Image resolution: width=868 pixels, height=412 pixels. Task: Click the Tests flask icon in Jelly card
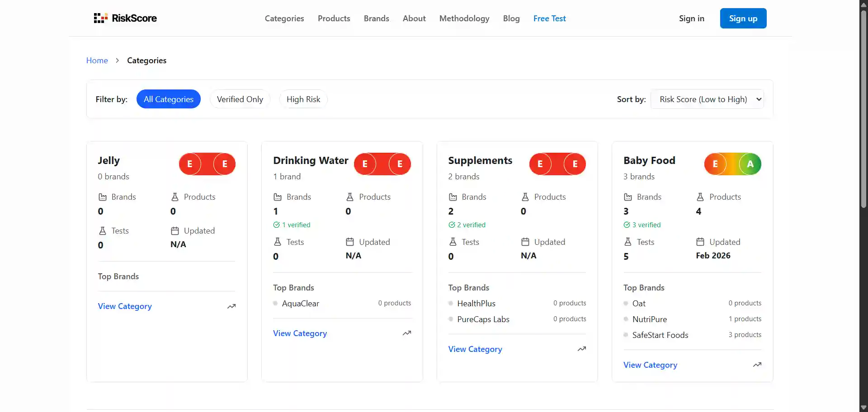(103, 231)
